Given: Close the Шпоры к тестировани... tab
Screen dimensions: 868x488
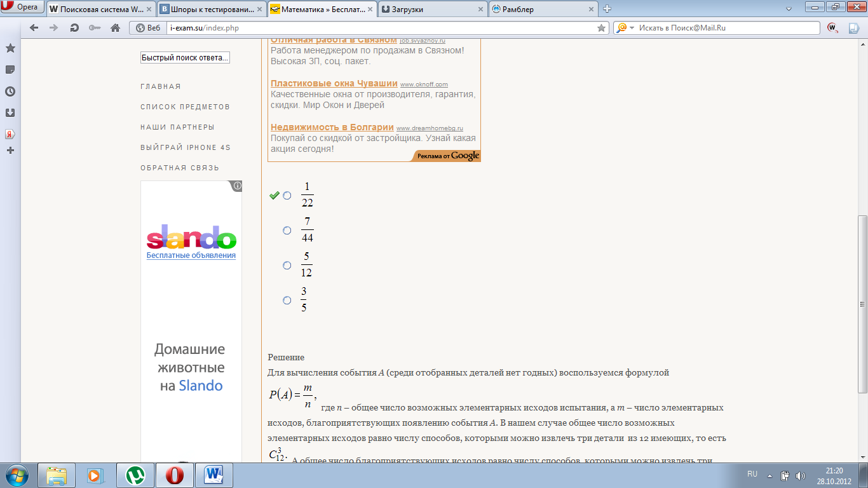Looking at the screenshot, I should click(x=258, y=10).
